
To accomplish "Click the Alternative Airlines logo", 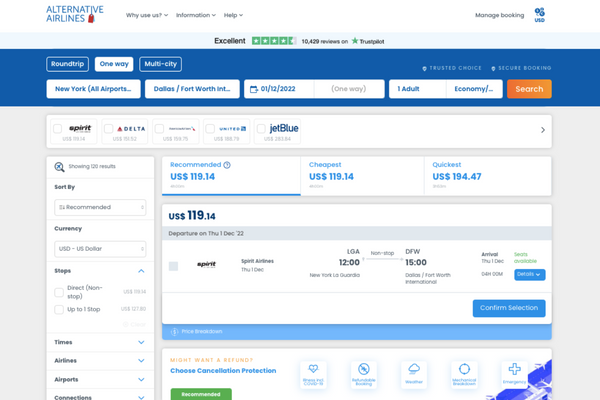I will click(75, 14).
